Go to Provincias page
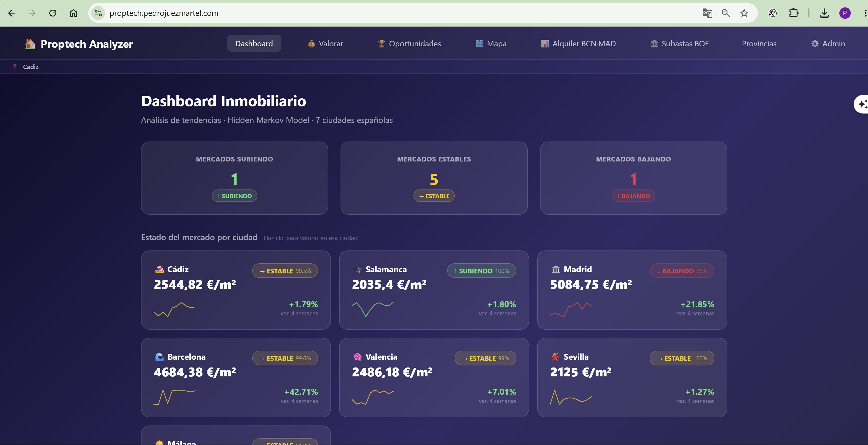This screenshot has width=868, height=445. pos(759,44)
